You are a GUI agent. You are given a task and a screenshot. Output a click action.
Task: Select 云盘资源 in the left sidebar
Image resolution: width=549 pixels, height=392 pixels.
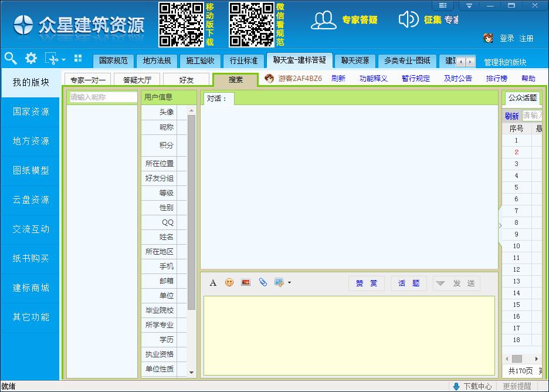point(30,200)
